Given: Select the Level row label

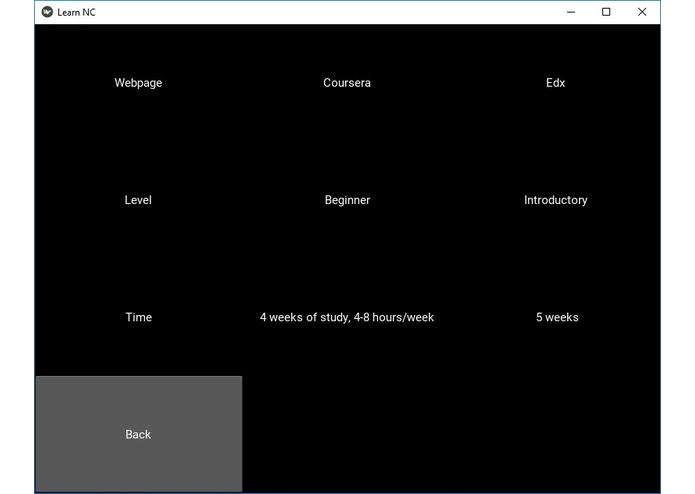Looking at the screenshot, I should [138, 200].
